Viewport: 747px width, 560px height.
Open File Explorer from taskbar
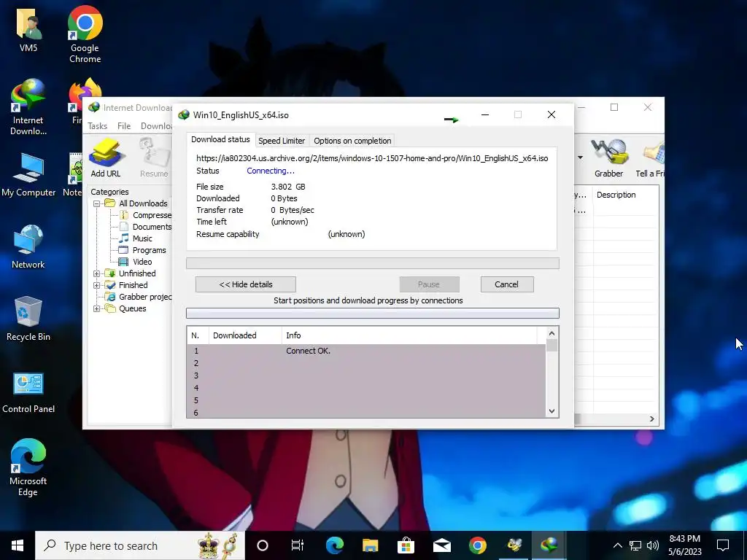click(x=370, y=545)
